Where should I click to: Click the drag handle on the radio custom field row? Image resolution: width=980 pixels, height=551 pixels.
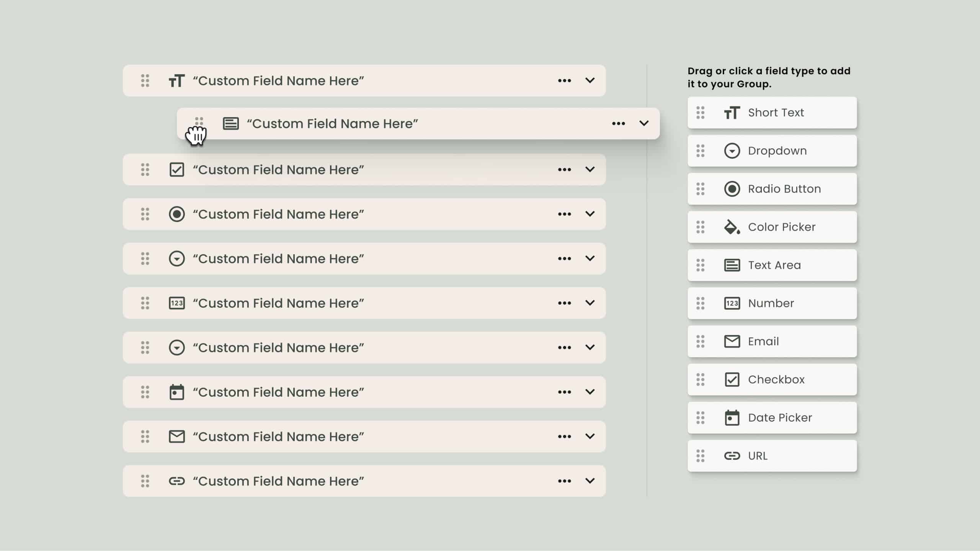pyautogui.click(x=145, y=214)
